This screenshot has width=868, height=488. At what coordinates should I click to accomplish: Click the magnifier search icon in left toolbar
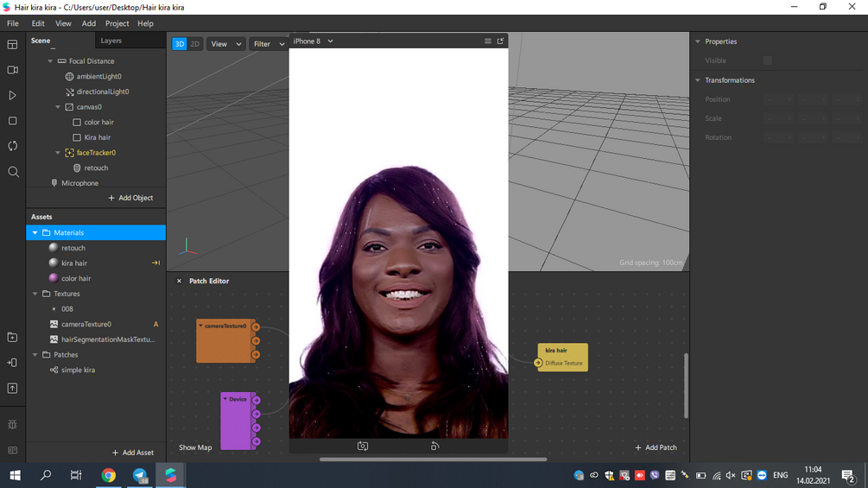pos(12,172)
